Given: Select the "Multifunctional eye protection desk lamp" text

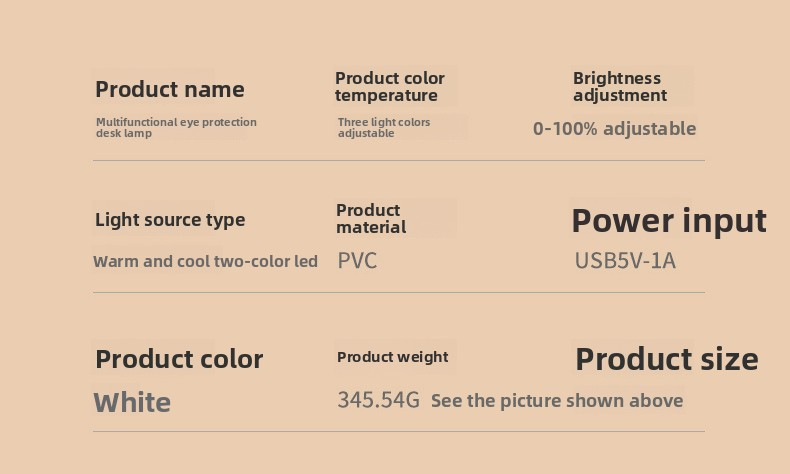Looking at the screenshot, I should 176,127.
